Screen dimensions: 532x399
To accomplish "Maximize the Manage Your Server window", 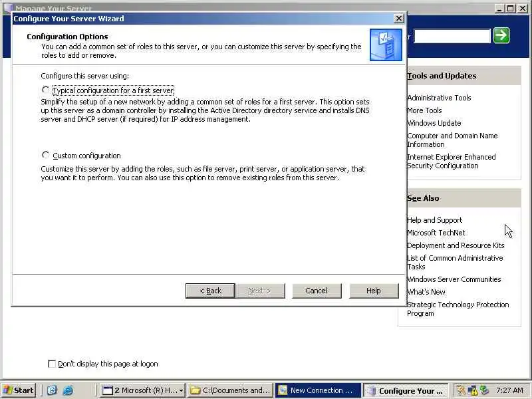I will [x=511, y=8].
